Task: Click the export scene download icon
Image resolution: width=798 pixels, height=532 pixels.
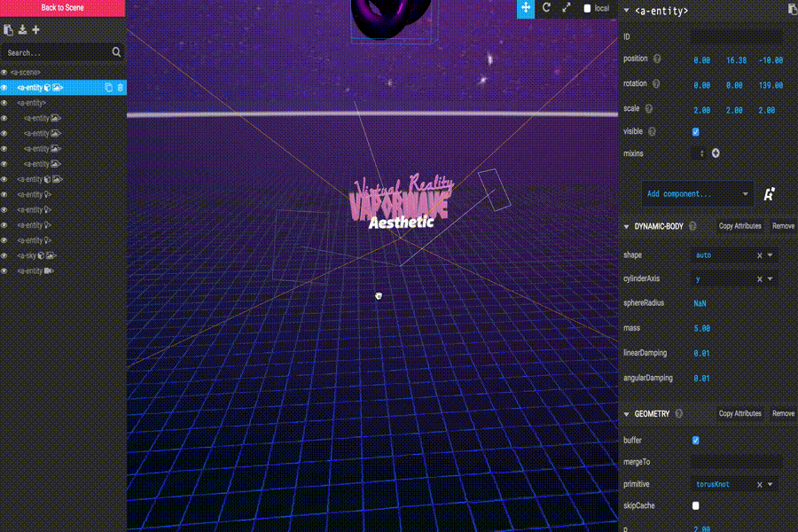Action: tap(22, 30)
